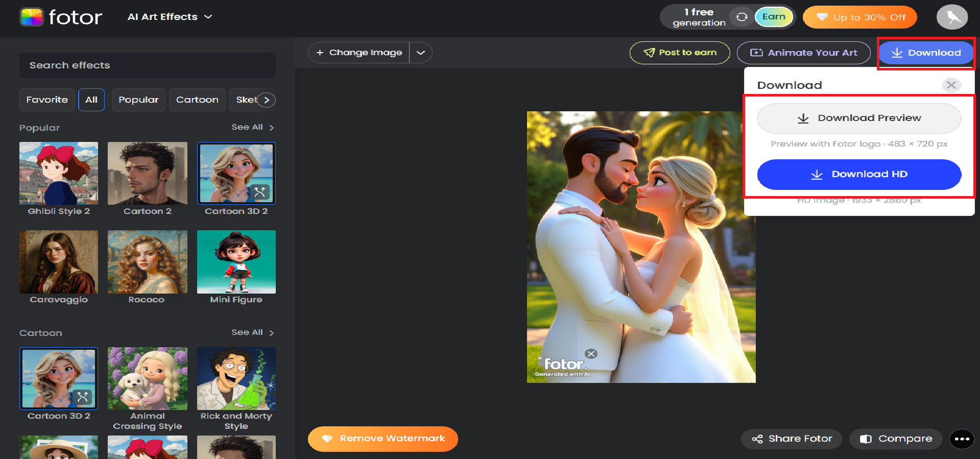Apply the Animal Crossing Style effect
The height and width of the screenshot is (459, 980).
pyautogui.click(x=148, y=389)
